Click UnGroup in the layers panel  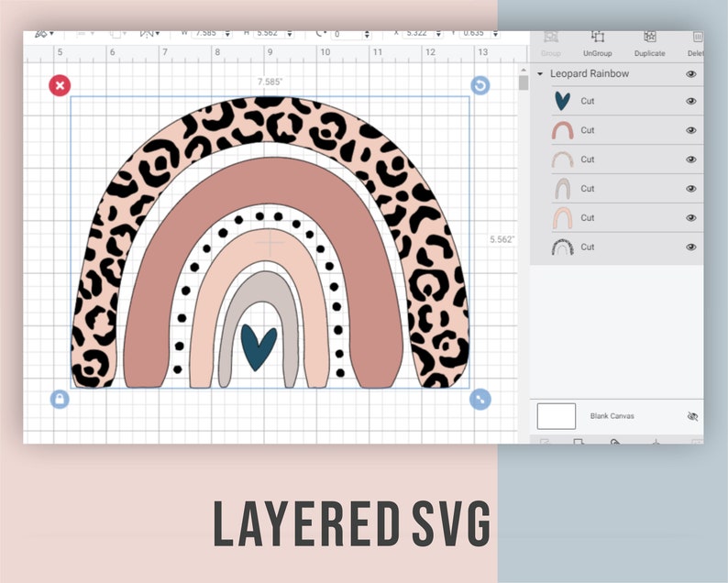[x=597, y=44]
